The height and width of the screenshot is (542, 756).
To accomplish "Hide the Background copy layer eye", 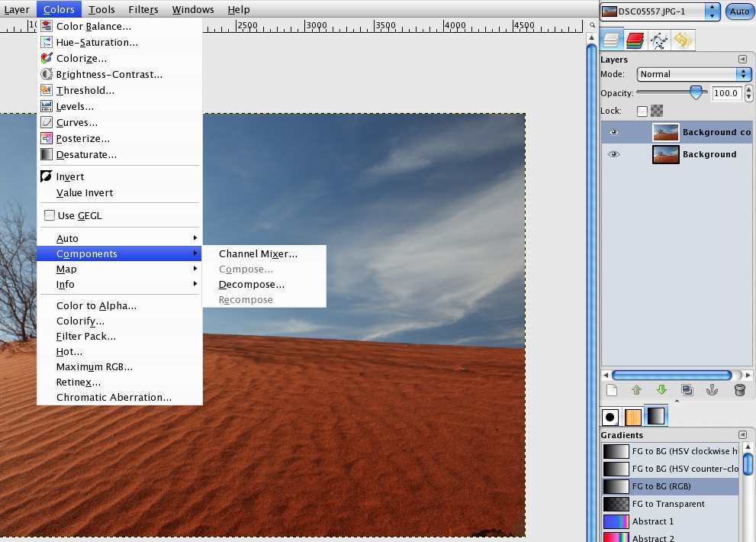I will tap(614, 132).
